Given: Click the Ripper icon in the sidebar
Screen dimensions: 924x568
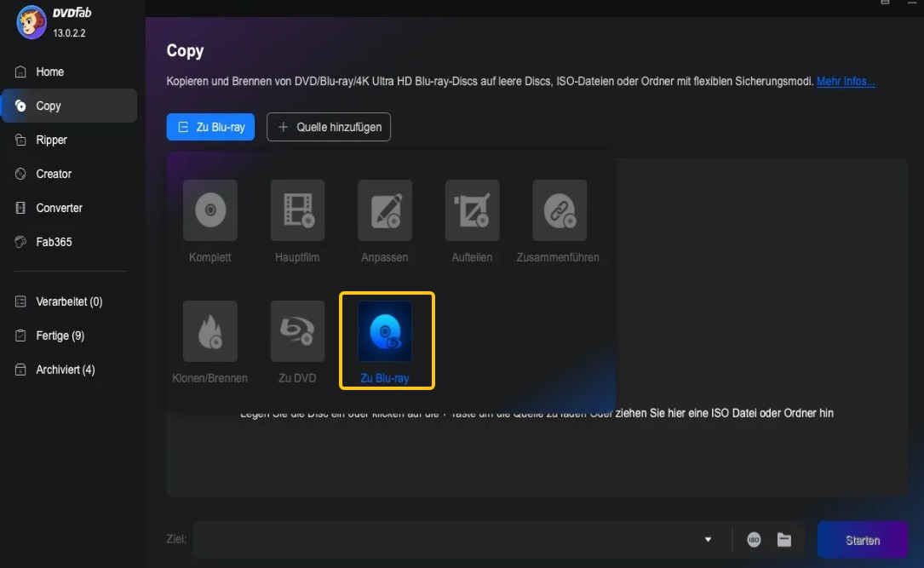Looking at the screenshot, I should pyautogui.click(x=20, y=141).
